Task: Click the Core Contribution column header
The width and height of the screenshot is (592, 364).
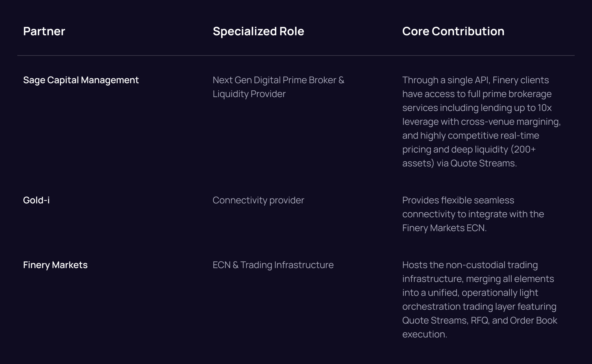Action: pos(453,31)
